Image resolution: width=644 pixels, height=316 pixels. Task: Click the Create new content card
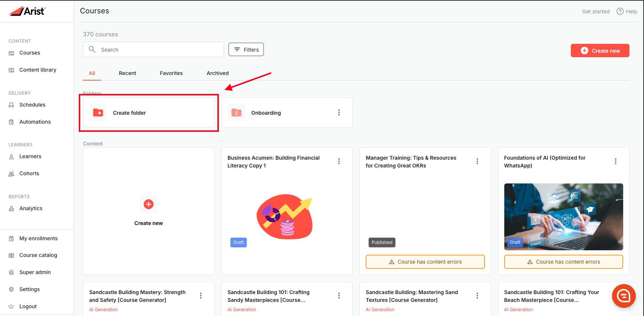(149, 211)
